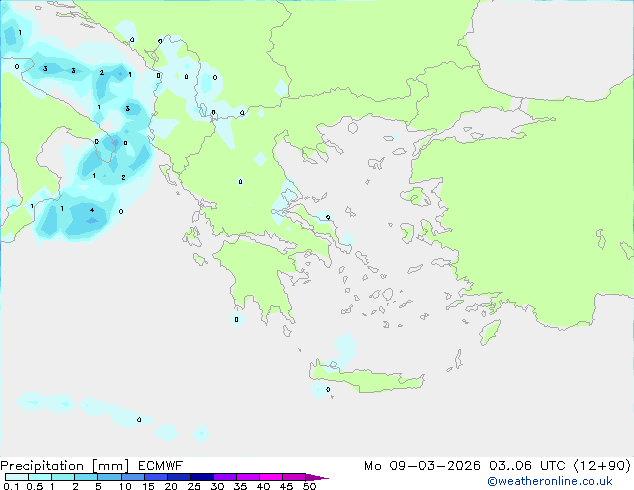
Task: Pick the 15–20 mm legend color swatch
Action: click(x=155, y=477)
